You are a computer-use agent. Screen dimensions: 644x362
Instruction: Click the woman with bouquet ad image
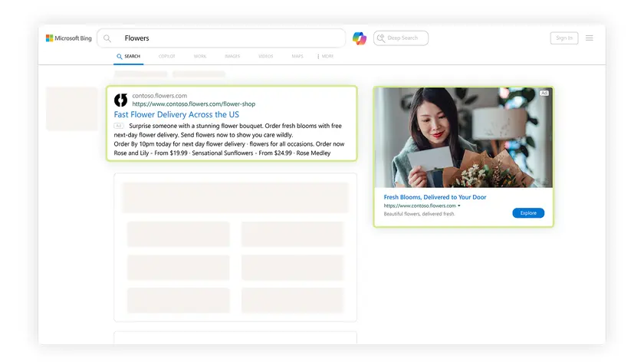click(x=463, y=137)
